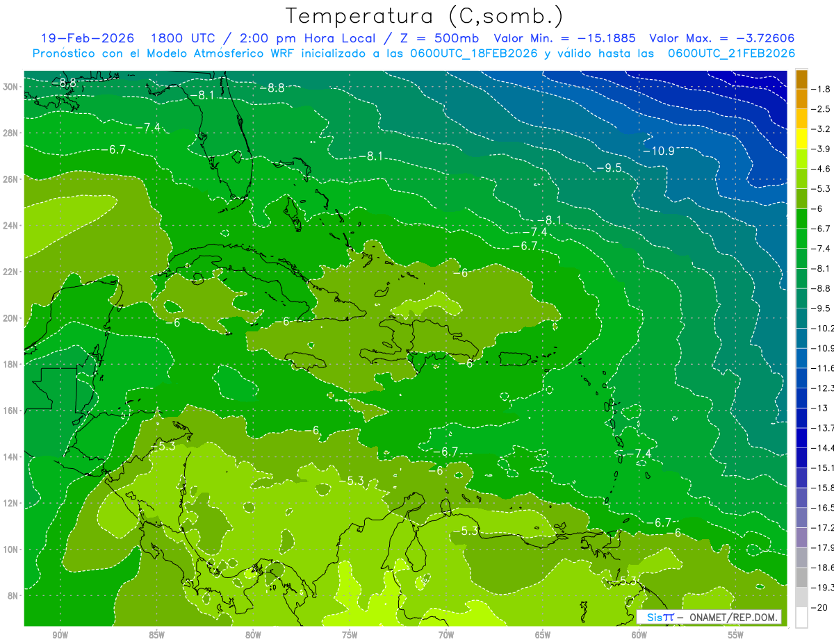Click the 30N latitude axis label
Screen dimensions: 834x644
click(11, 87)
